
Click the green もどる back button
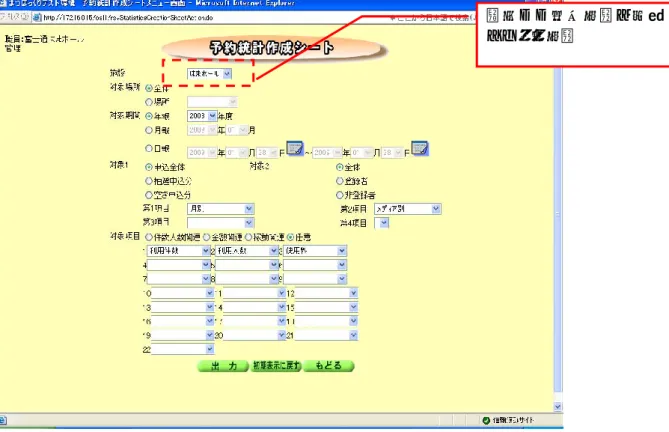click(329, 366)
